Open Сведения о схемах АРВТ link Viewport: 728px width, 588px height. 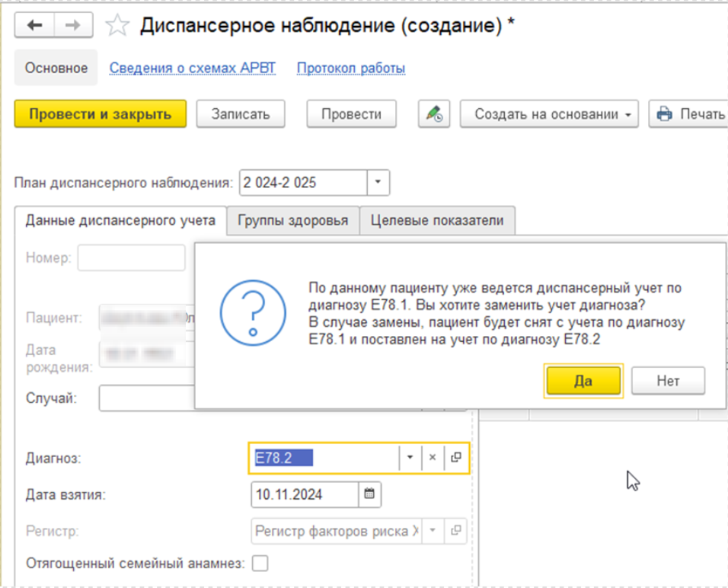pyautogui.click(x=192, y=69)
